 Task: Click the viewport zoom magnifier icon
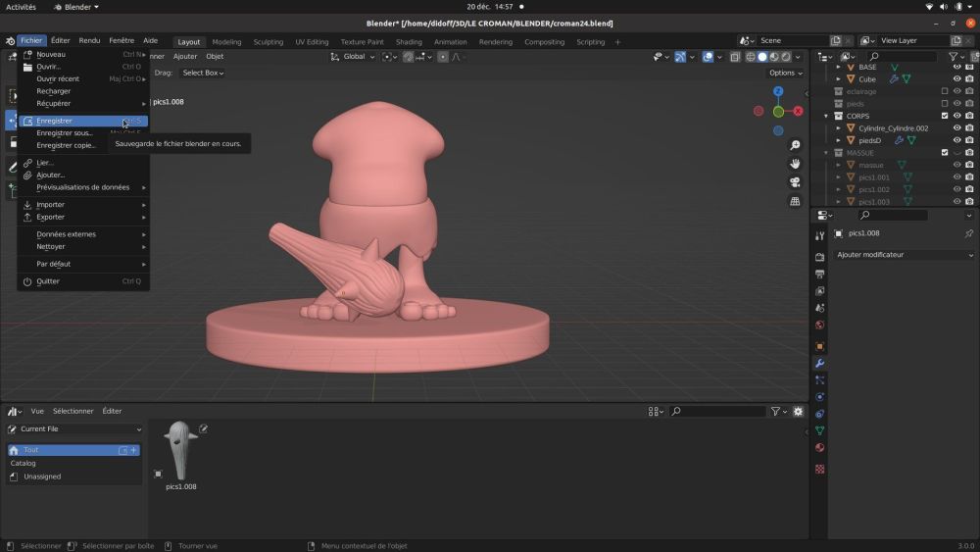795,145
